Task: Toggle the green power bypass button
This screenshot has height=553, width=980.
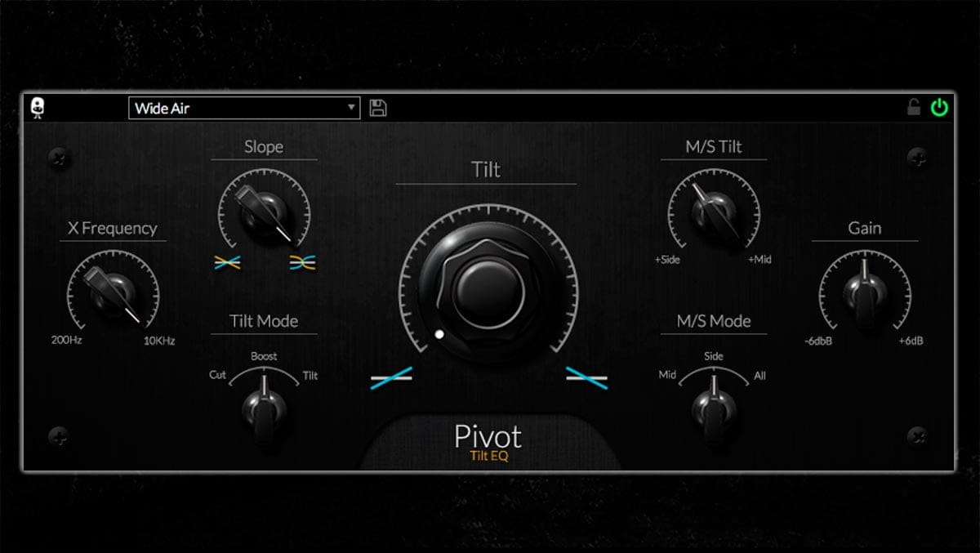Action: [x=939, y=107]
